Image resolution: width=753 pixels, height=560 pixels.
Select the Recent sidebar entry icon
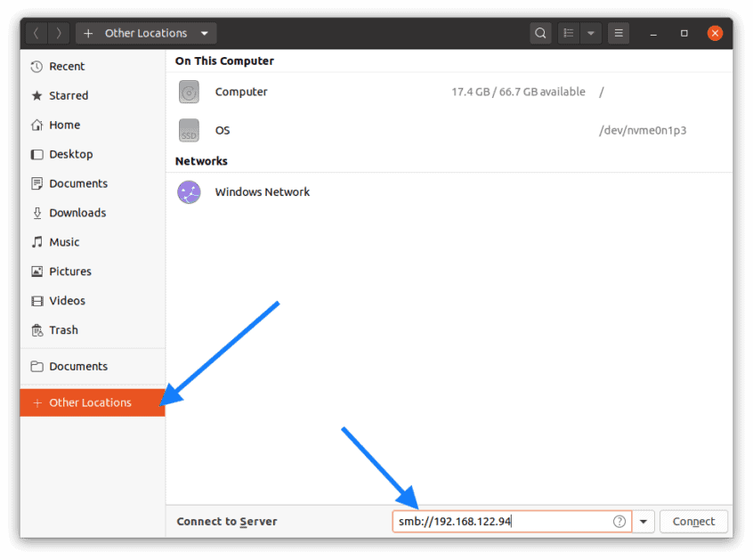36,66
